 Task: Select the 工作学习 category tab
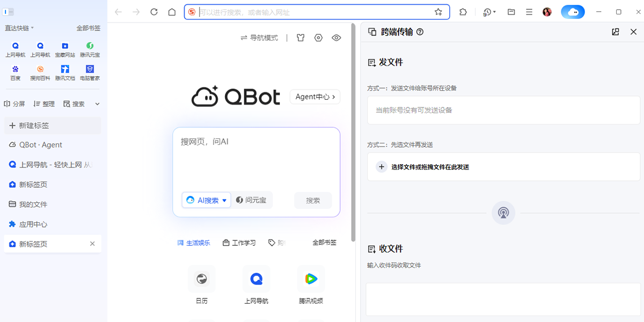pyautogui.click(x=239, y=243)
